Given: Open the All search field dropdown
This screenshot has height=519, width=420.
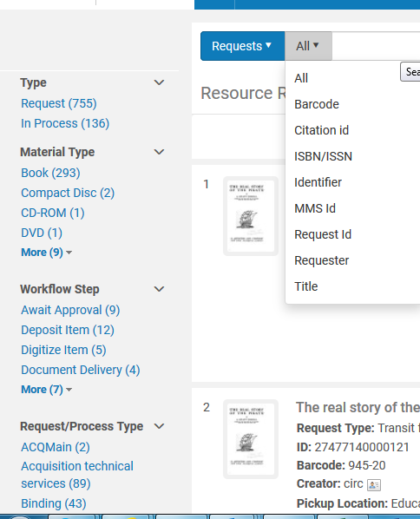Looking at the screenshot, I should [x=308, y=46].
